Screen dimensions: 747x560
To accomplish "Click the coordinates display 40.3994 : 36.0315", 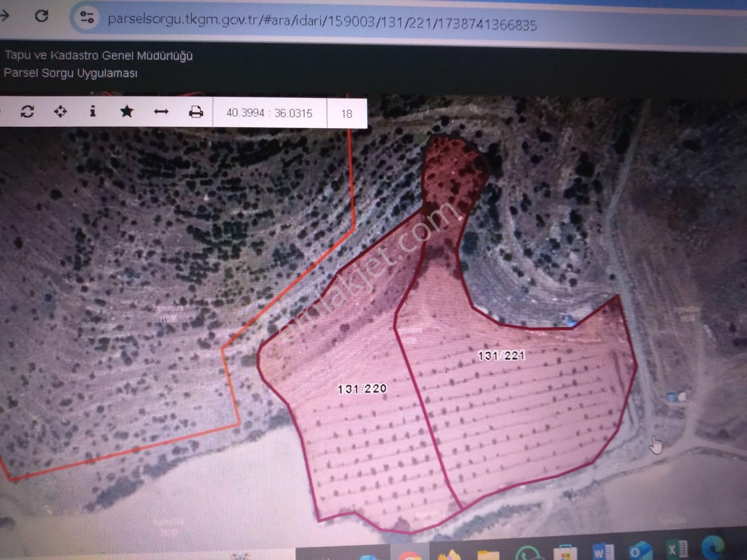I will 269,113.
